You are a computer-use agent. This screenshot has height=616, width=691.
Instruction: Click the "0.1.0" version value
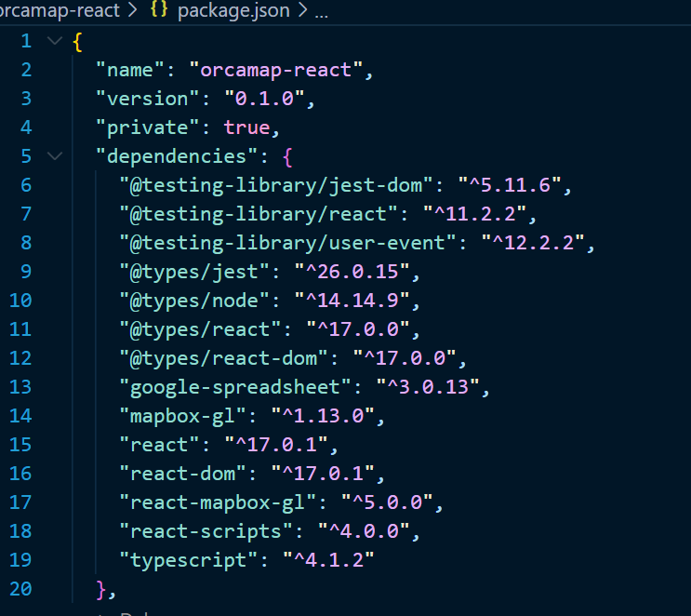tap(264, 99)
